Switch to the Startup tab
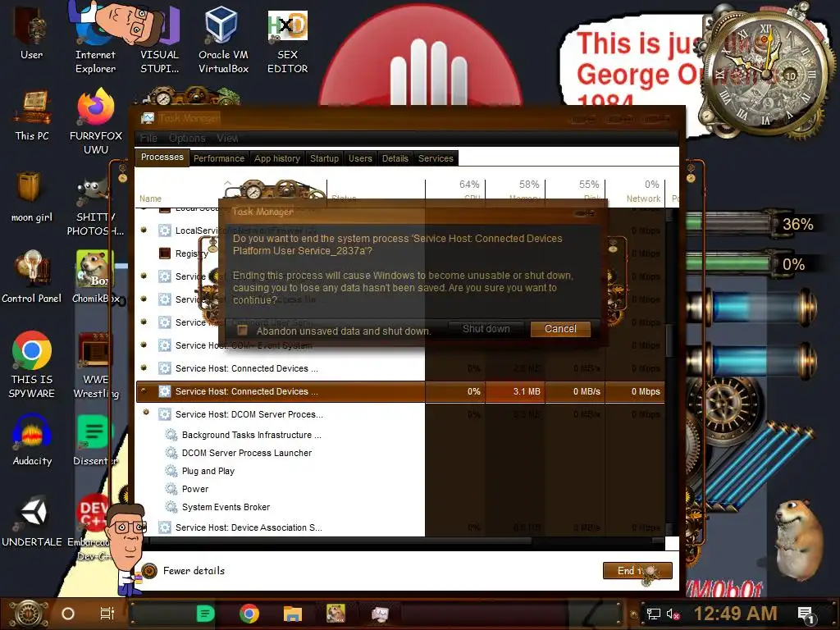This screenshot has width=840, height=630. pos(324,158)
